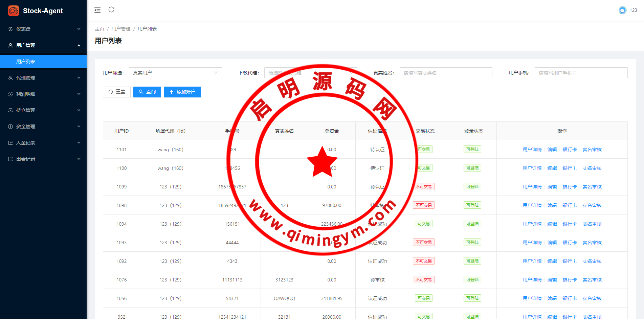
Task: Click the 查询 search button
Action: [x=147, y=92]
